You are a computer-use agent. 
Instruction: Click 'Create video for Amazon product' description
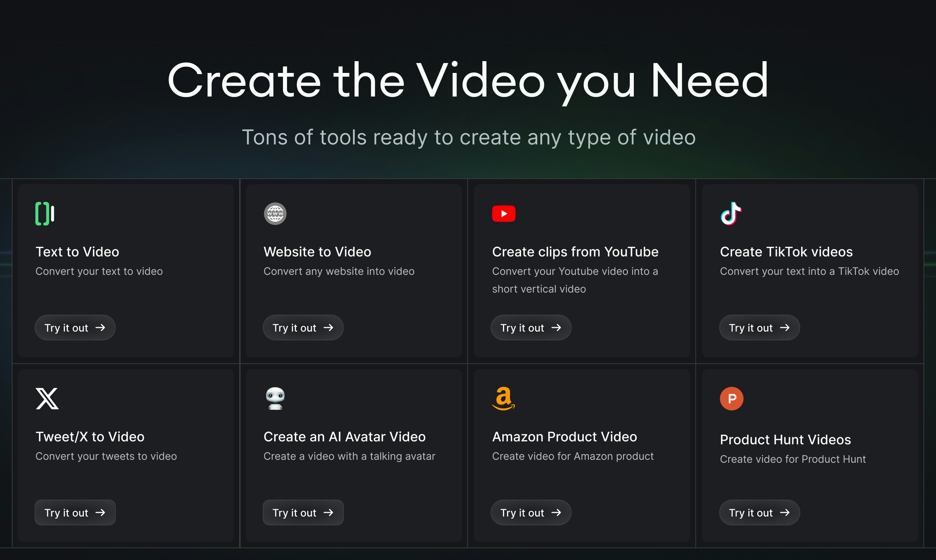tap(573, 456)
